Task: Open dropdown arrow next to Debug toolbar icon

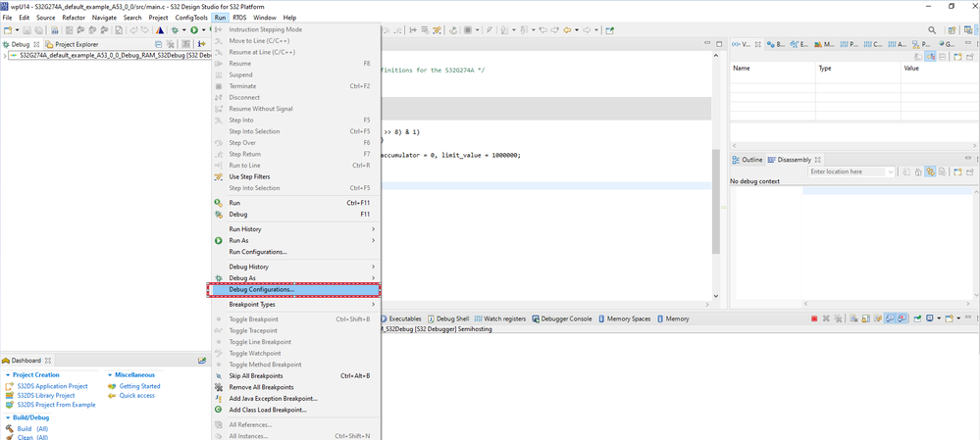Action: pos(183,30)
